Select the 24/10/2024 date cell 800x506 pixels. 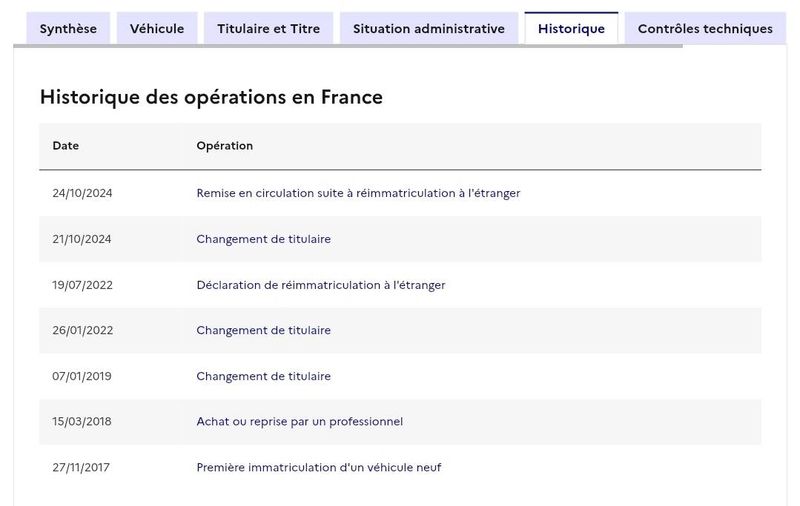click(x=82, y=193)
